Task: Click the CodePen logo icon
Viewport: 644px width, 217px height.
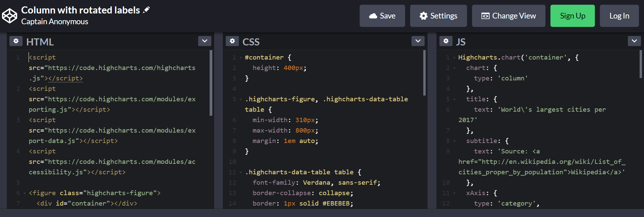Action: tap(9, 16)
